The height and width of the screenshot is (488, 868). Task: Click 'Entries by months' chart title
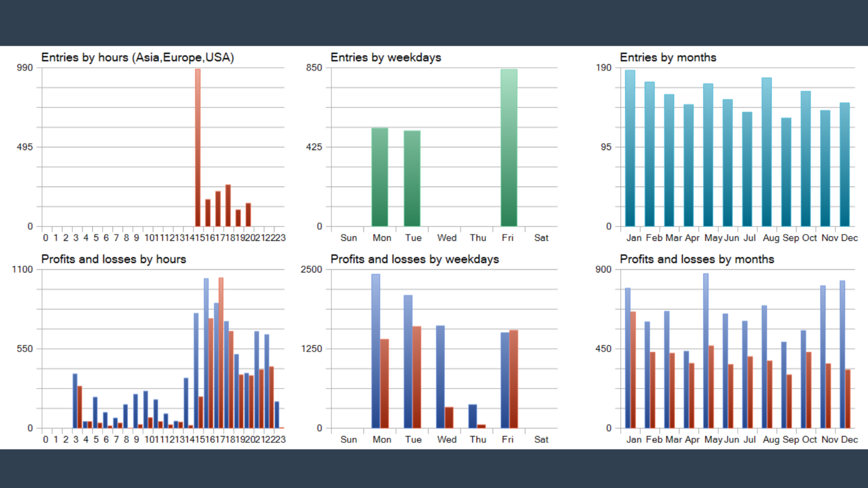pos(668,57)
